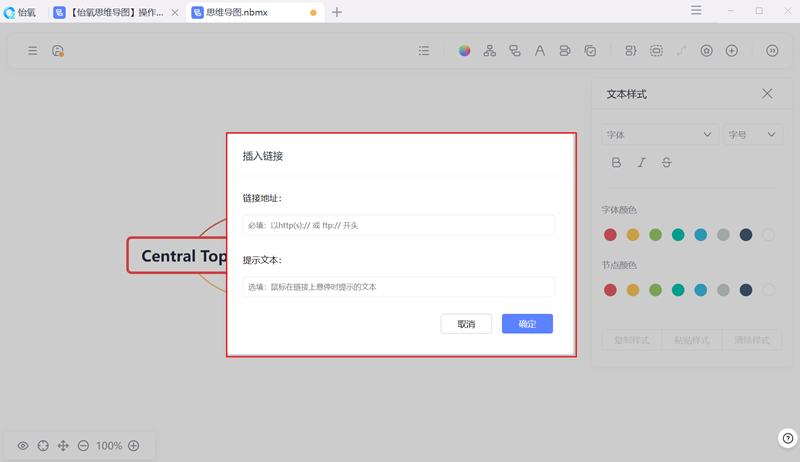Close the 文本样式 panel

click(x=767, y=93)
